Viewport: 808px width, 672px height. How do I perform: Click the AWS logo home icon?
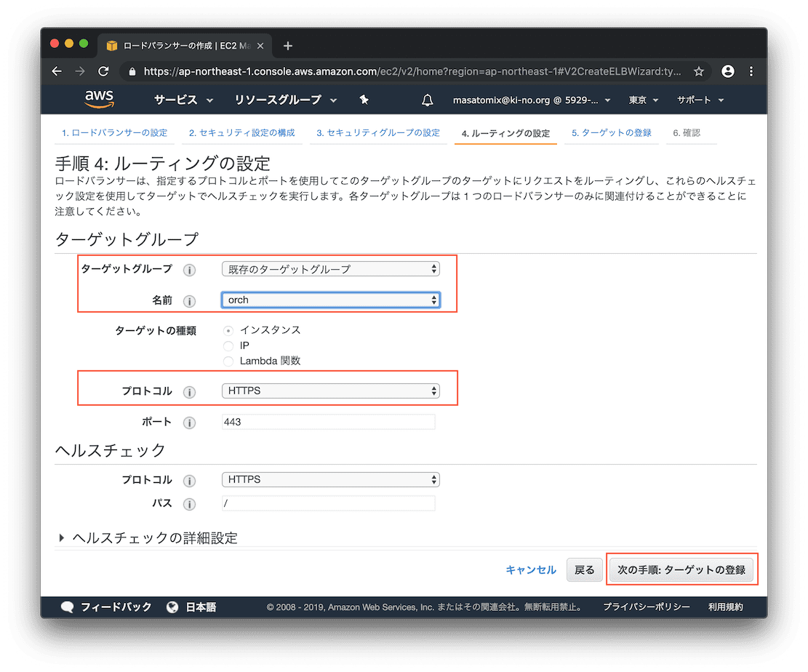pos(99,99)
